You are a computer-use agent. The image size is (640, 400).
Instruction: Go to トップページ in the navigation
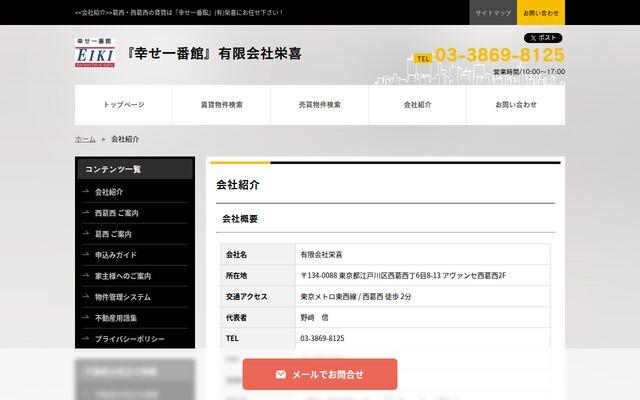(x=124, y=105)
